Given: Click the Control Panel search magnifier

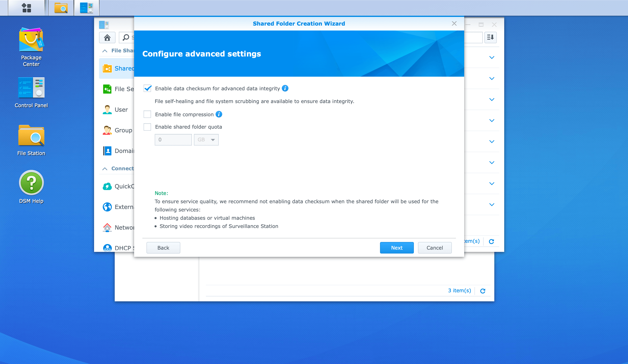Looking at the screenshot, I should point(126,37).
